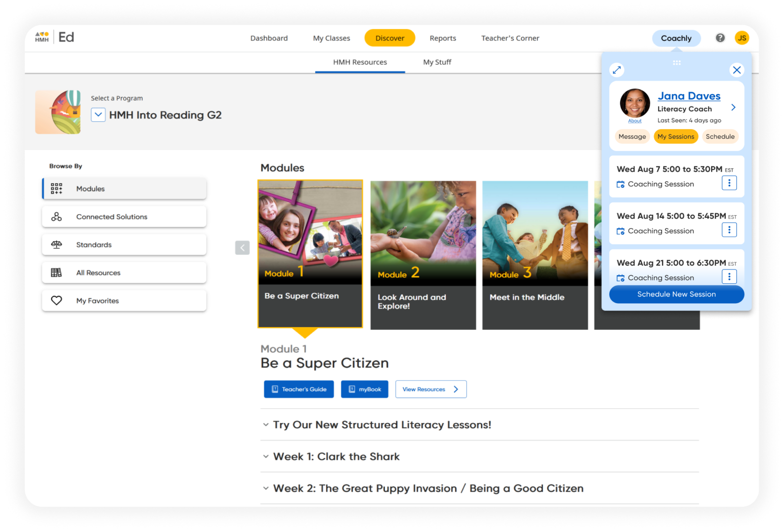Click the Connected Solutions icon
This screenshot has width=784, height=532.
(x=56, y=217)
